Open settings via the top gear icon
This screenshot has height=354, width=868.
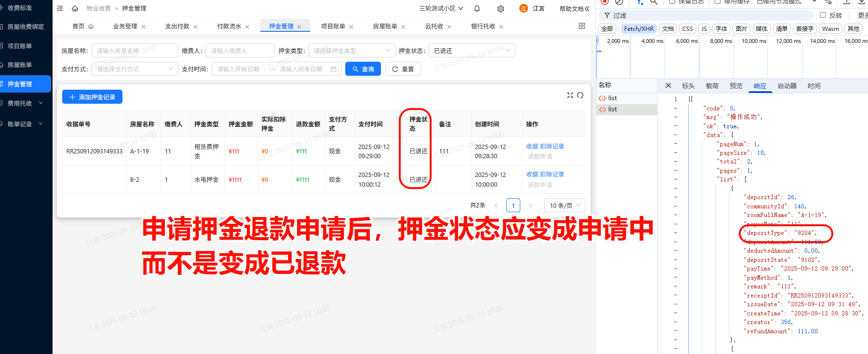(x=501, y=9)
